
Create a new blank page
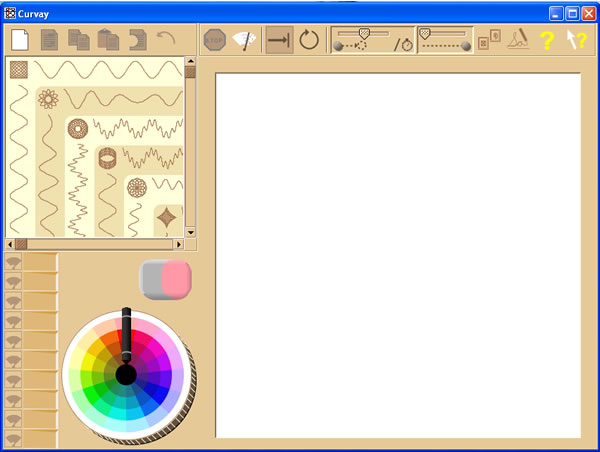coord(20,39)
